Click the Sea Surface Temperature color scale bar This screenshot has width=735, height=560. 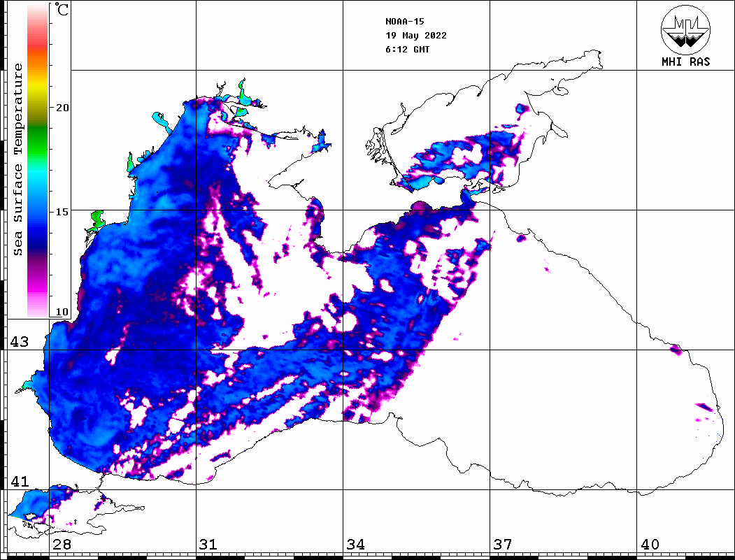tap(38, 161)
